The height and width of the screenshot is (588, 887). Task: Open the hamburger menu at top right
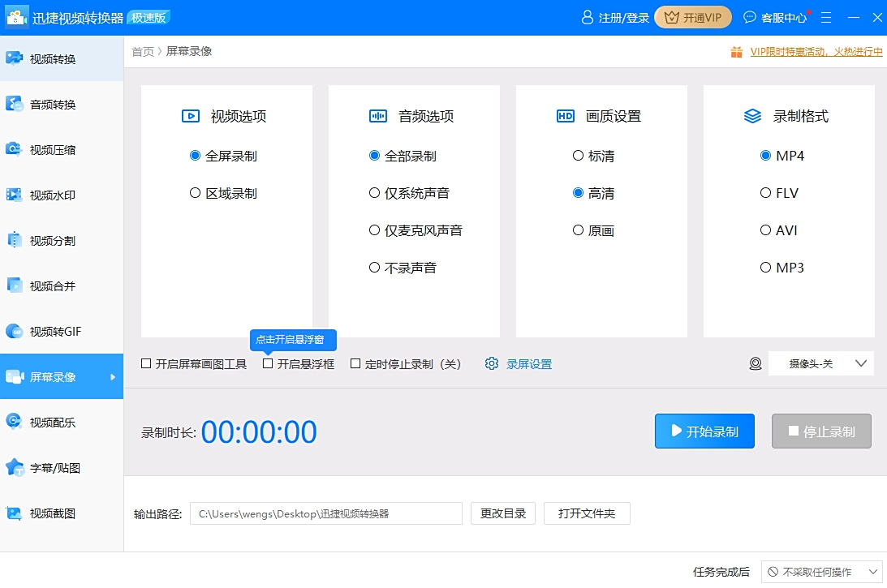coord(826,17)
